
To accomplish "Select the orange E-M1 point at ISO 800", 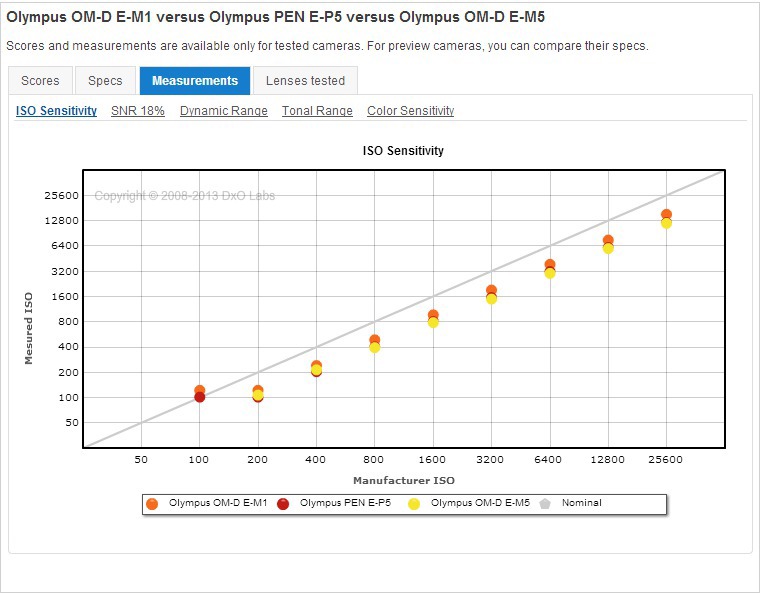I will click(375, 339).
